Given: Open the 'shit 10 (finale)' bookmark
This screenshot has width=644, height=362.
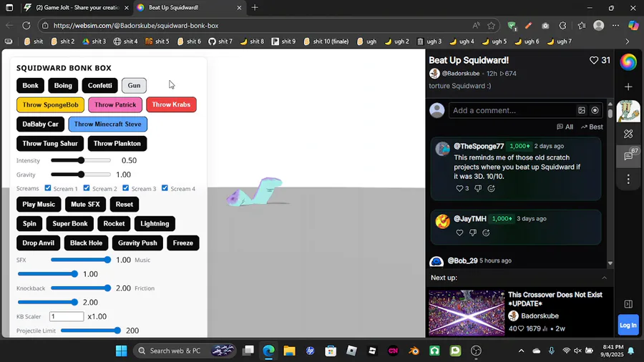Looking at the screenshot, I should tap(326, 41).
